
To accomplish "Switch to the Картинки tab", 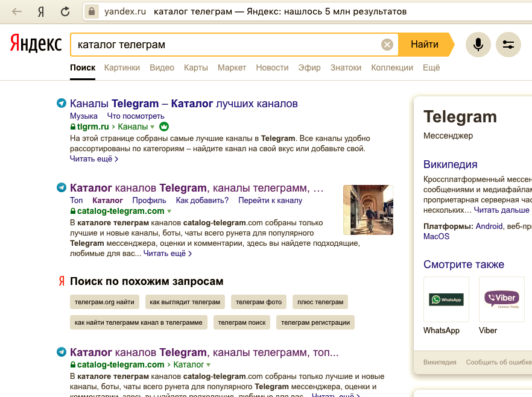I will (122, 67).
